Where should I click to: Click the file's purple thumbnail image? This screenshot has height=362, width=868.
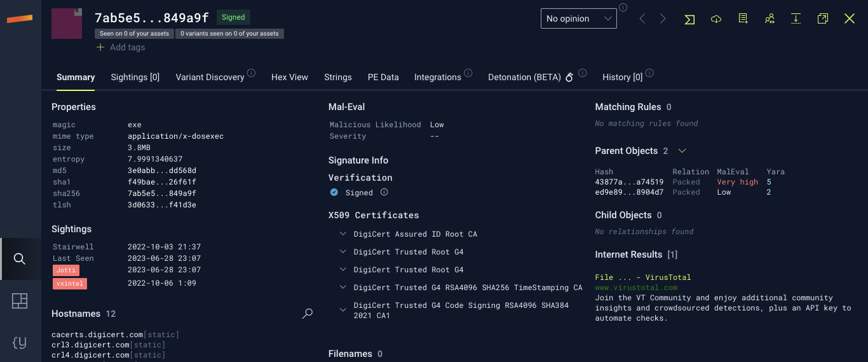click(x=67, y=24)
